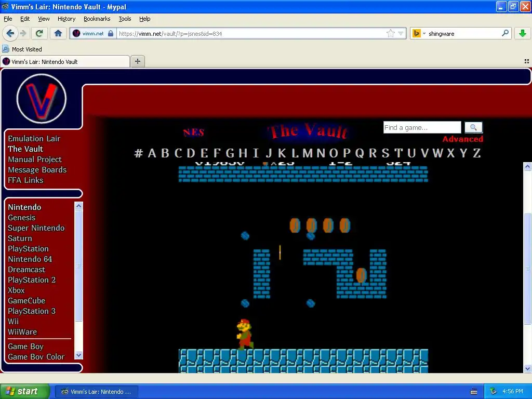Select PlayStation in the systems list
Image resolution: width=532 pixels, height=399 pixels.
(x=28, y=249)
